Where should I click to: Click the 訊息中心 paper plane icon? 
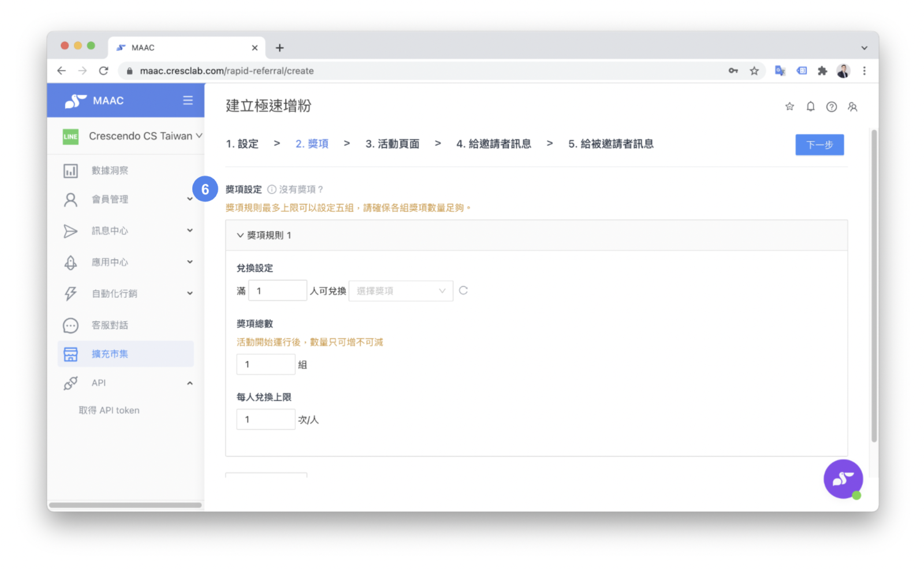pos(70,231)
